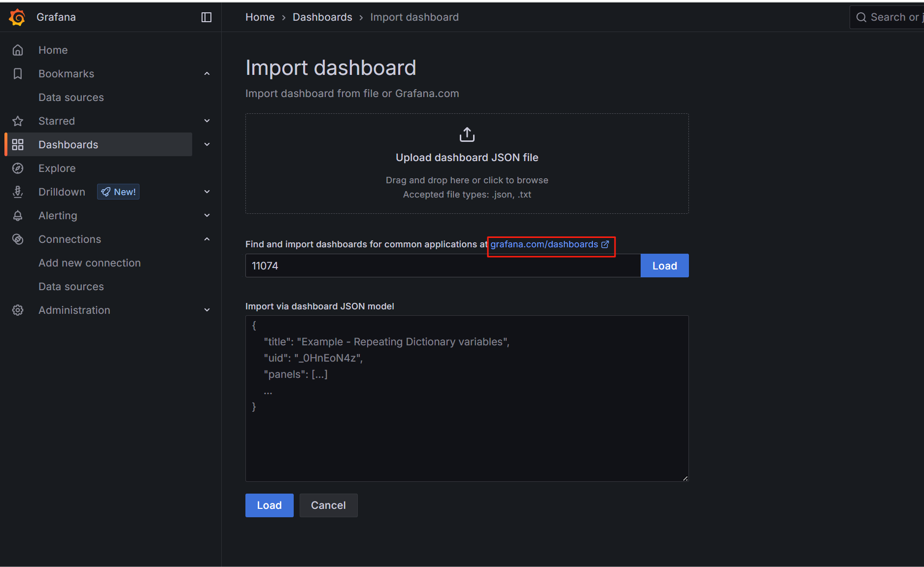Click the Search or jump to box
This screenshot has width=924, height=567.
coord(887,17)
